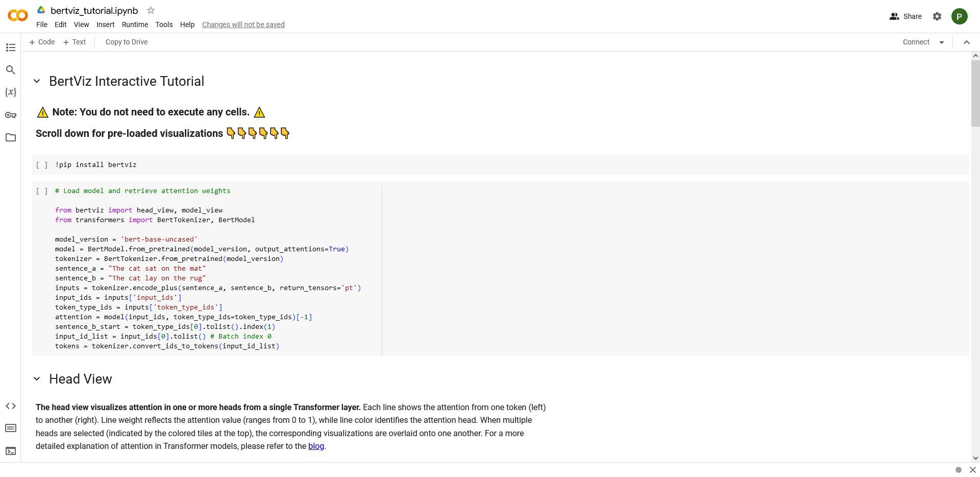Open the Edit menu
This screenshot has height=477, width=980.
(x=60, y=25)
